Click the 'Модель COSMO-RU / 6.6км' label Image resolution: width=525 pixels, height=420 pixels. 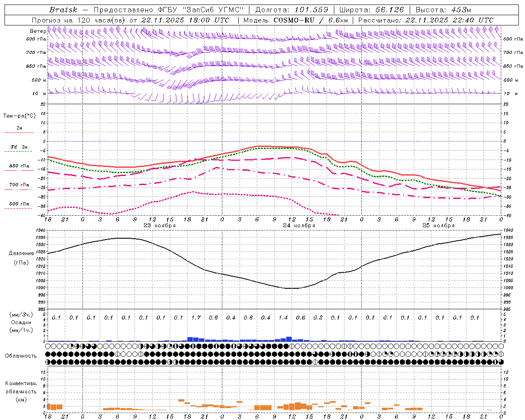point(296,20)
